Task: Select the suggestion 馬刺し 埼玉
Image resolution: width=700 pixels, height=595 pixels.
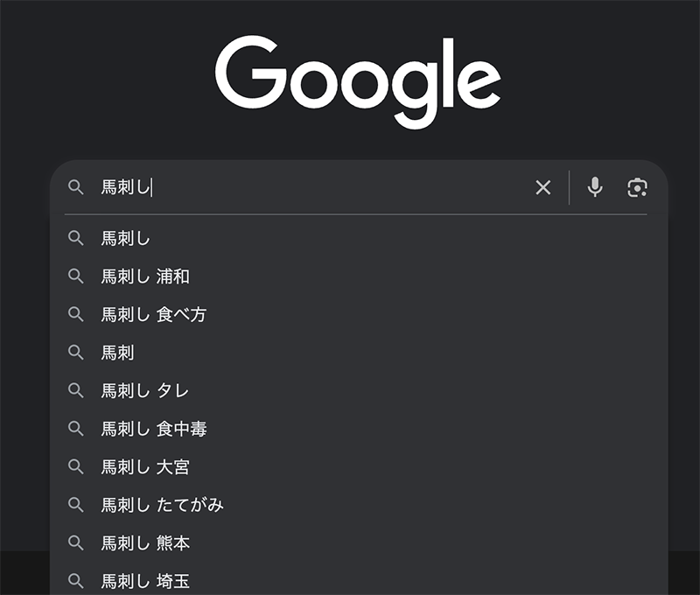Action: click(x=145, y=581)
